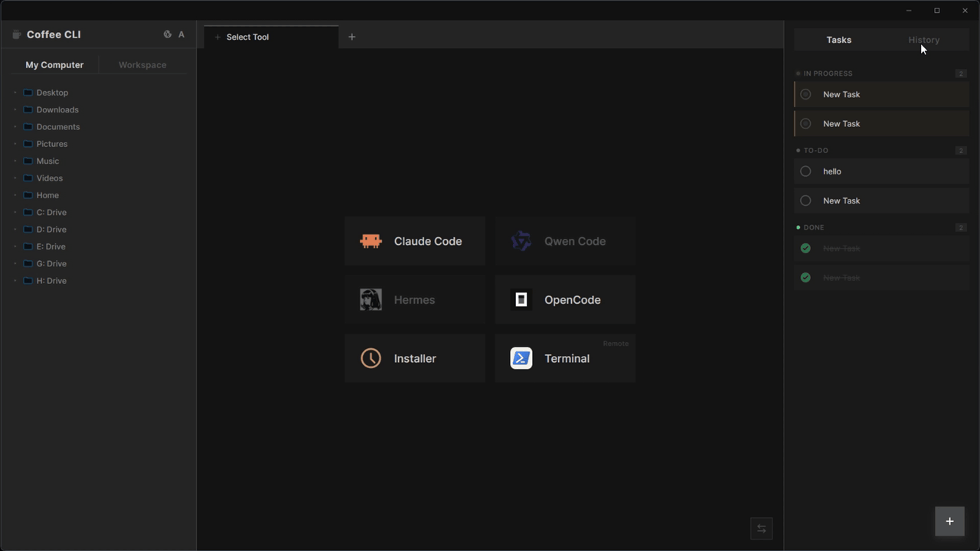Select the Tasks tab
The width and height of the screenshot is (980, 551).
coord(839,40)
